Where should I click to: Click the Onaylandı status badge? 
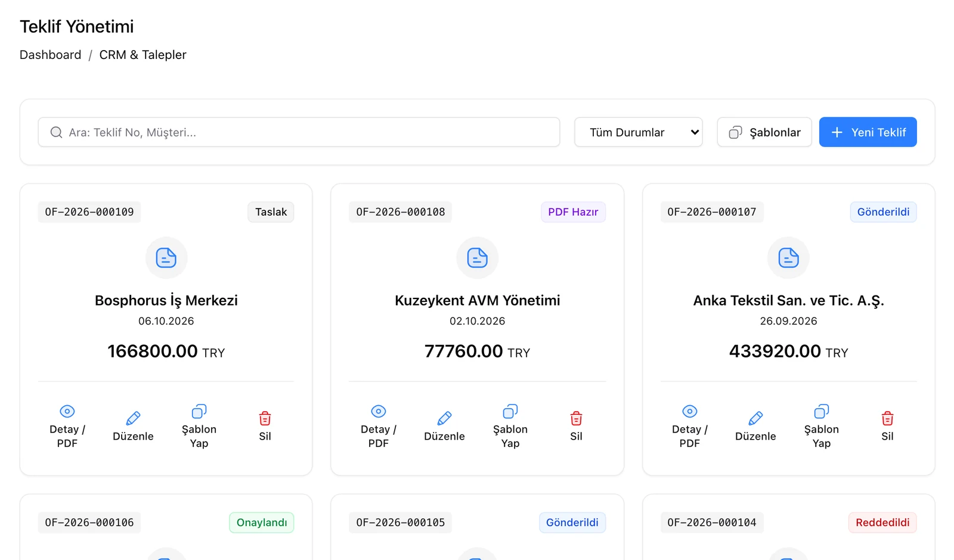pyautogui.click(x=262, y=522)
